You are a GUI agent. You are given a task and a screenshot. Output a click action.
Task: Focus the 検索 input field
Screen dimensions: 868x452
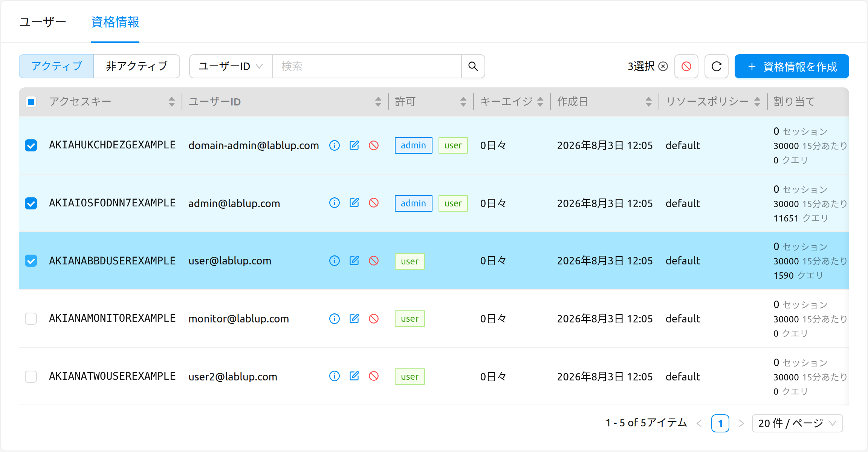pyautogui.click(x=367, y=66)
